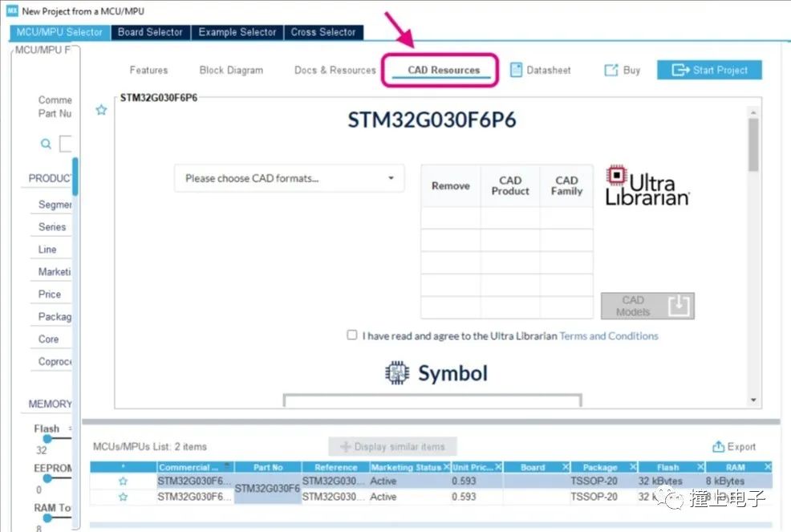Close the RAM column
Viewport: 791px width, 532px height.
pos(768,467)
